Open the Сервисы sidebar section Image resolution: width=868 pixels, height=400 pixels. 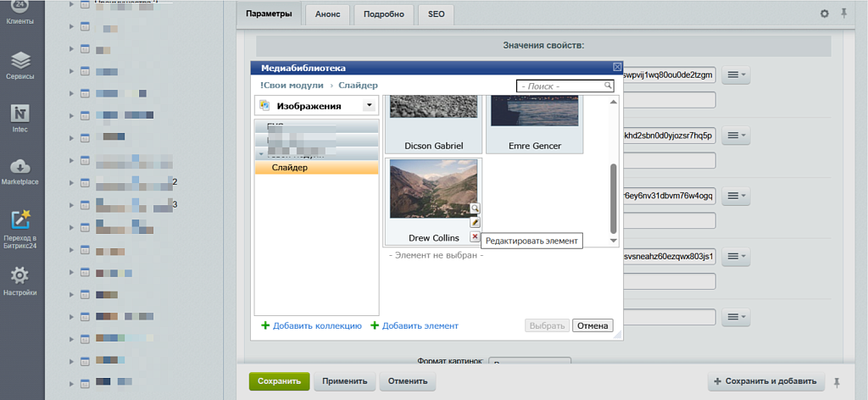tap(21, 64)
